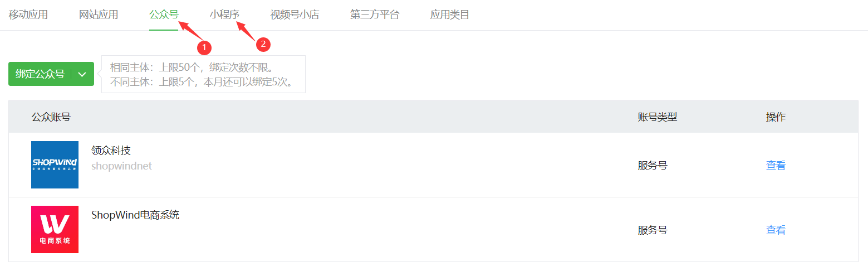
Task: Click the green 绑定公众号 button
Action: pos(40,74)
